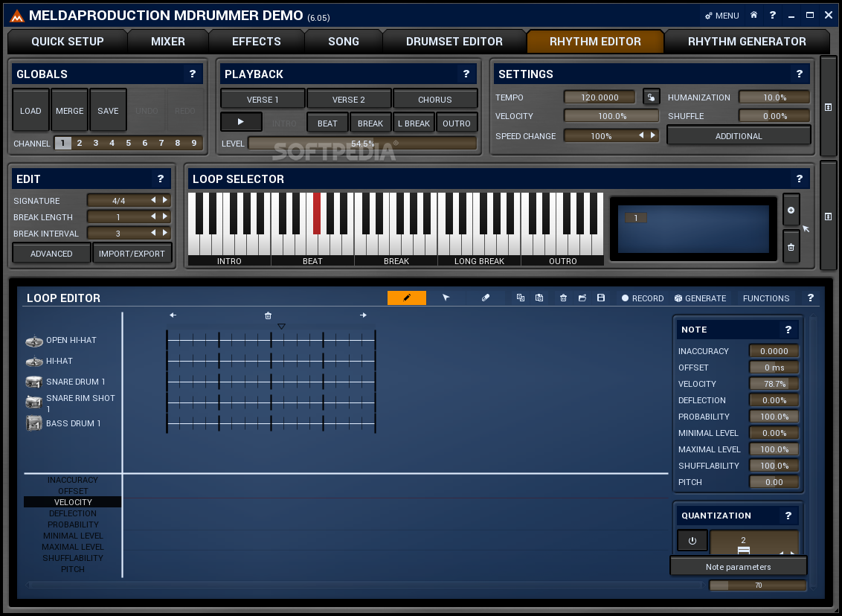Increase Break Interval with right arrow
This screenshot has height=616, width=842.
tap(165, 233)
